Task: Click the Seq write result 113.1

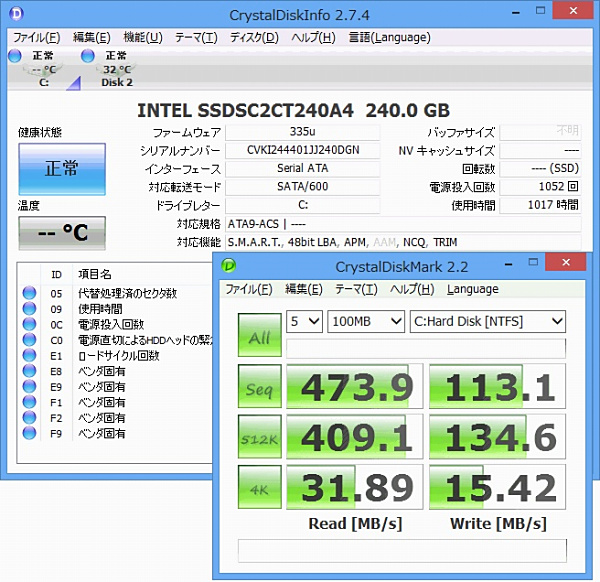Action: 497,386
